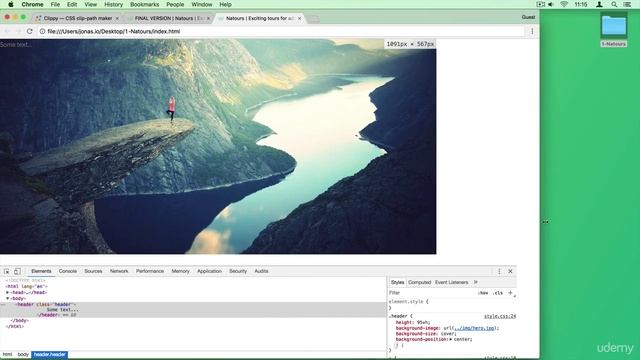The height and width of the screenshot is (360, 640).
Task: Show more Styles pane tabs with chevron
Action: click(x=476, y=282)
